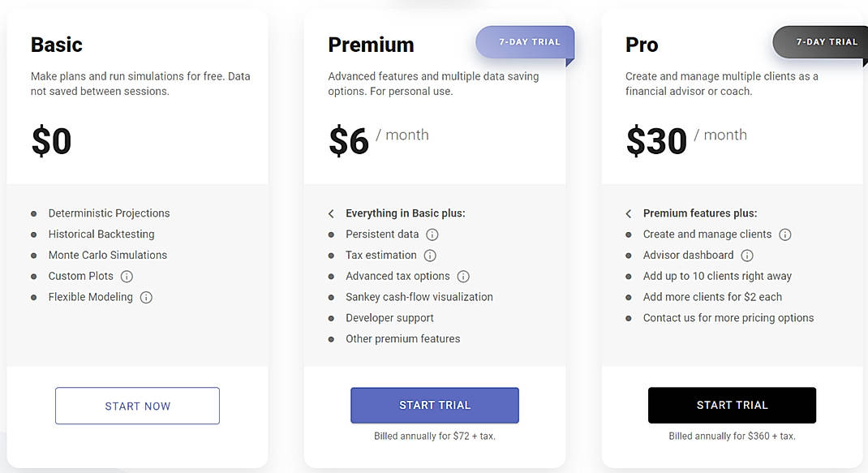Click START TRIAL under the Premium plan
The height and width of the screenshot is (473, 868).
point(434,405)
